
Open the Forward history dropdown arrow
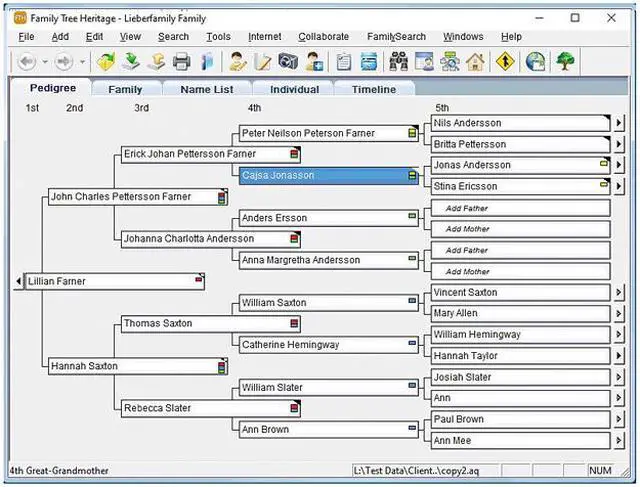pos(82,62)
